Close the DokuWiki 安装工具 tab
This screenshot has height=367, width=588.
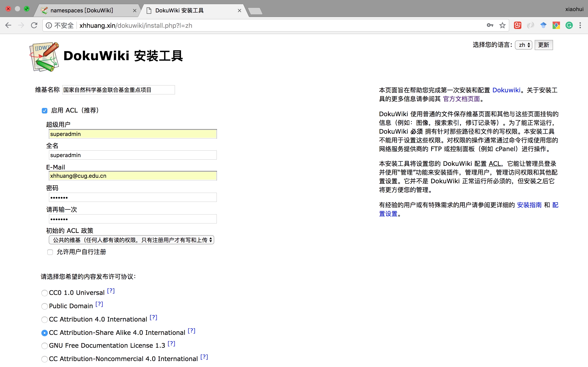point(239,11)
